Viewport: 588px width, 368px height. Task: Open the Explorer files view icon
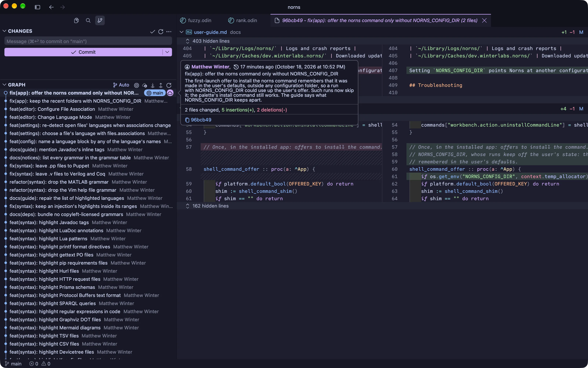point(76,20)
